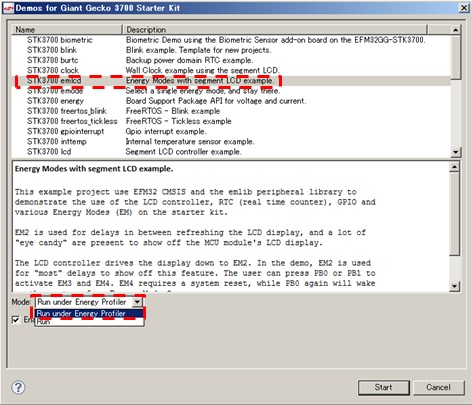The image size is (472, 405).
Task: Select the STK3700 freertos_blink demo
Action: [x=67, y=111]
